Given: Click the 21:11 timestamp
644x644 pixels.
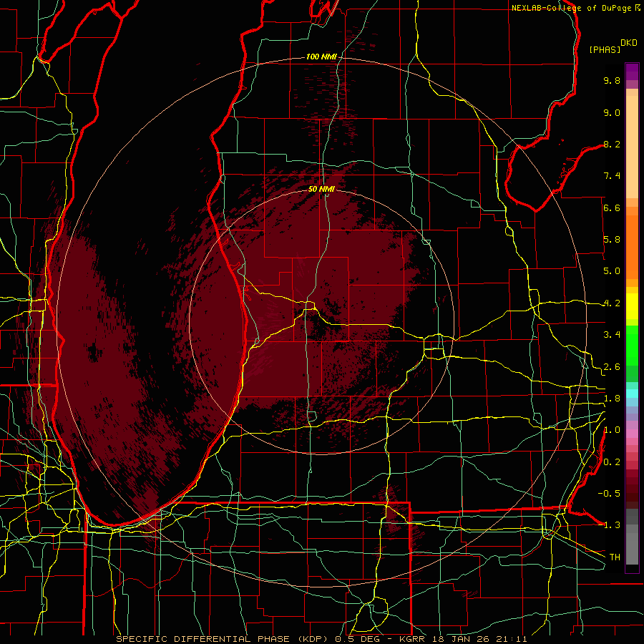Looking at the screenshot, I should pyautogui.click(x=510, y=639).
